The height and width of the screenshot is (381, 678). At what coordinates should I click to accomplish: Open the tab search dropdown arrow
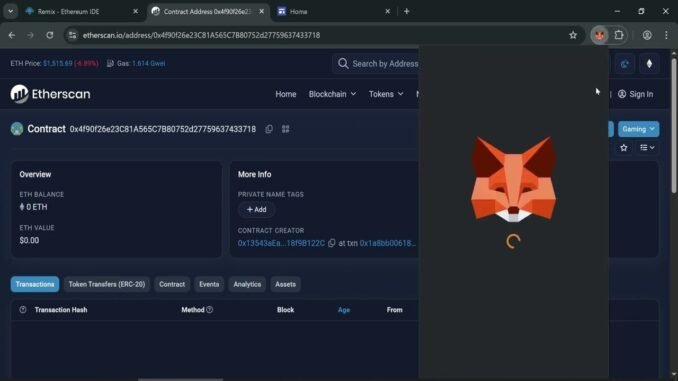pyautogui.click(x=10, y=11)
